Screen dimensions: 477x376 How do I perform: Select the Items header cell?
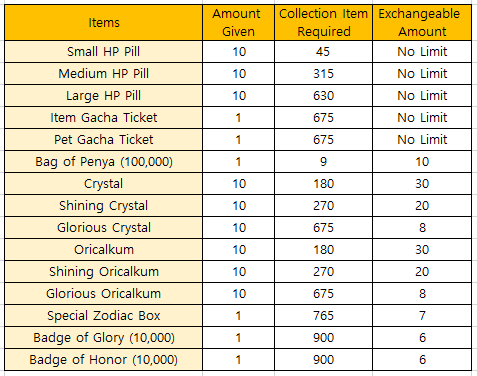[x=104, y=23]
